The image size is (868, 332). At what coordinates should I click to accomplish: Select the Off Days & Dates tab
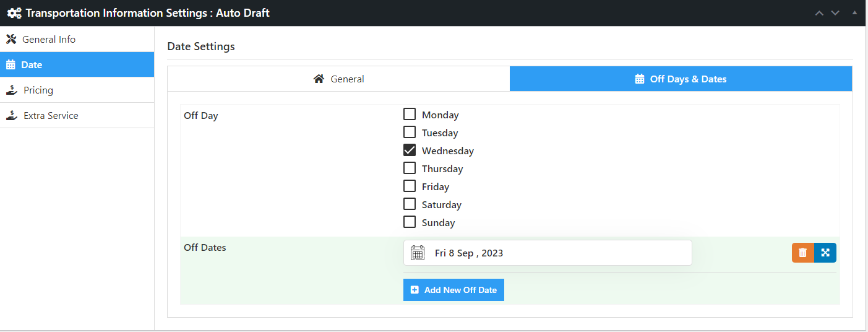click(681, 79)
